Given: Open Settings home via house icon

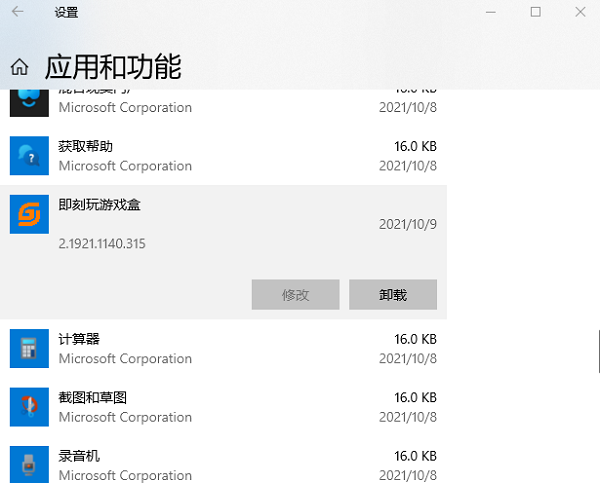Looking at the screenshot, I should coord(19,67).
